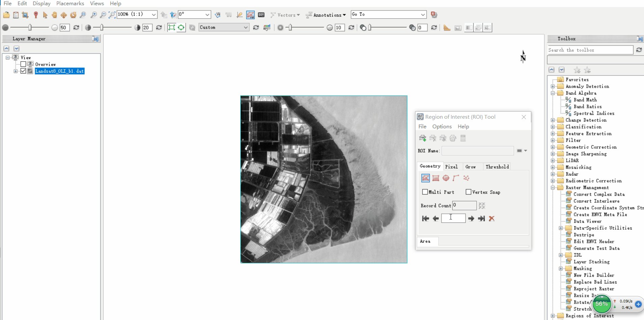
Task: Go to first ROI record
Action: [x=426, y=219]
